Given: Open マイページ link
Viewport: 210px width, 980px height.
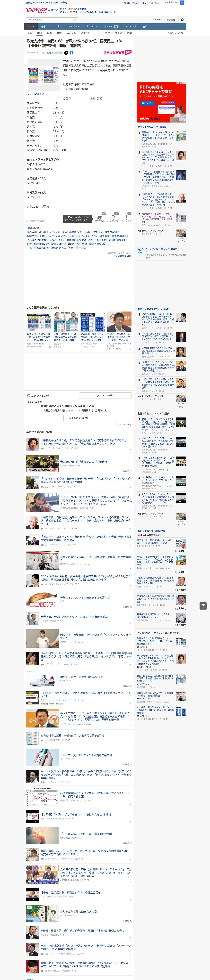Looking at the screenshot, I should coord(157,20).
